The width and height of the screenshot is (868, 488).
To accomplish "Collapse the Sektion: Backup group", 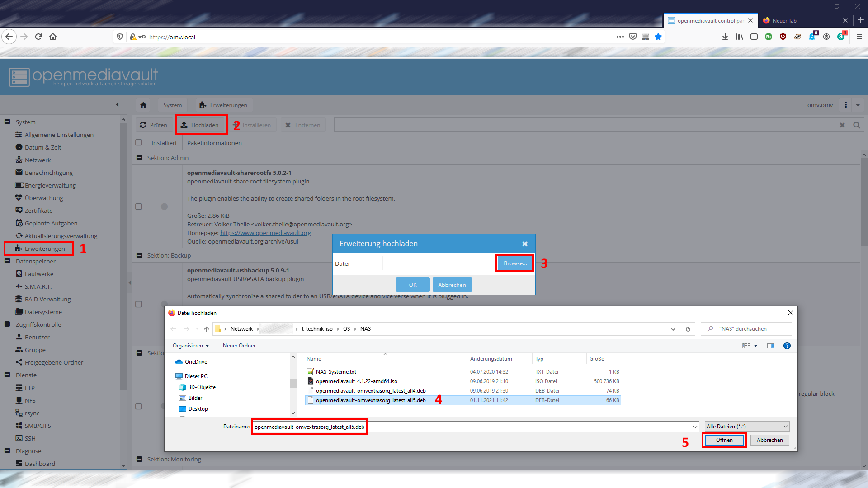I will (x=139, y=255).
